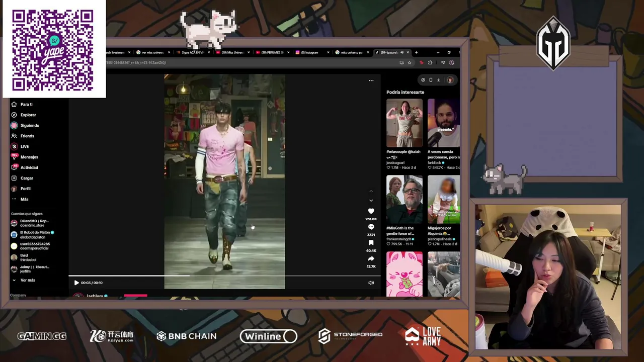Click Cargar to upload a video
The image size is (644, 362).
[x=22, y=178]
